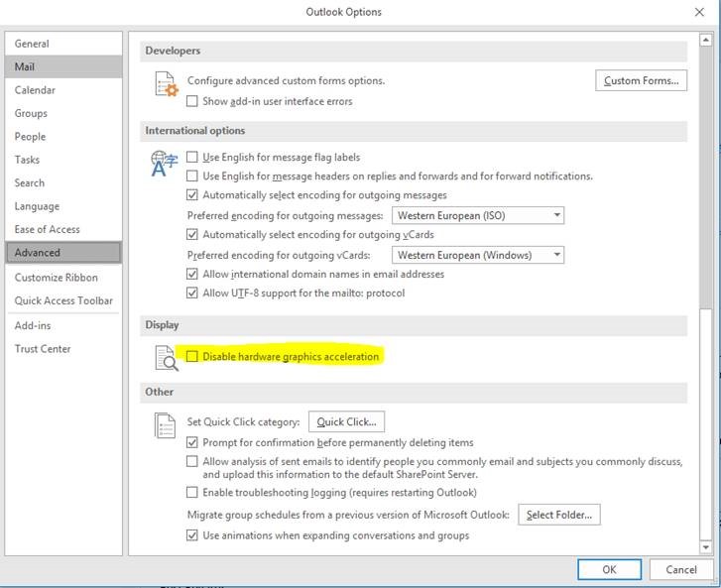The height and width of the screenshot is (588, 721).
Task: Open Preferred encoding for outgoing messages dropdown
Action: click(x=478, y=215)
